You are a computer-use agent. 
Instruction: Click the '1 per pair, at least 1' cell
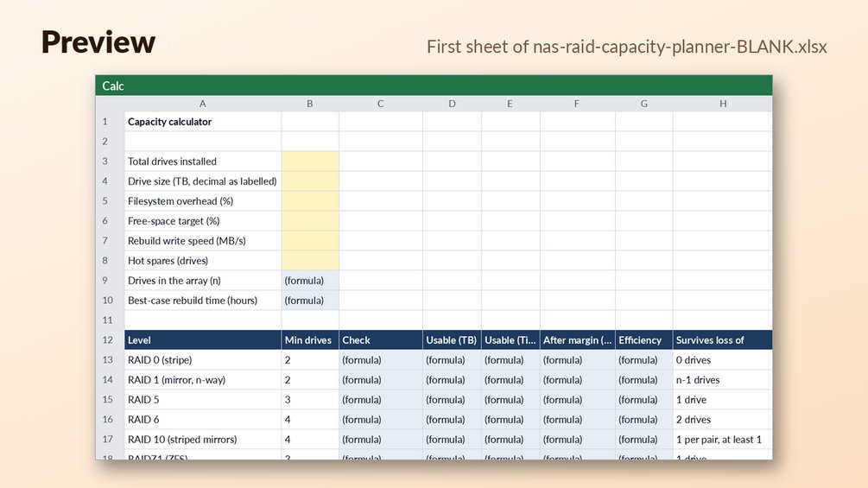[723, 440]
